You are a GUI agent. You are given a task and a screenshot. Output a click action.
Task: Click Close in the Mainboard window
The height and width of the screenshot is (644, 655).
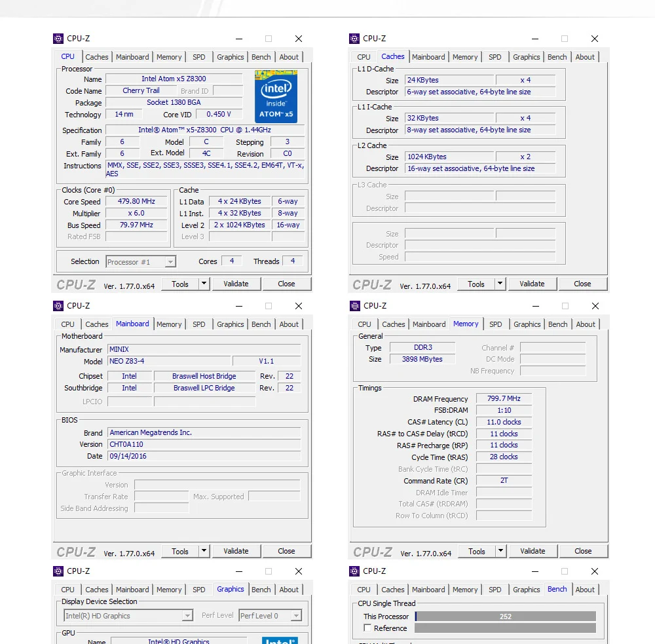(286, 551)
